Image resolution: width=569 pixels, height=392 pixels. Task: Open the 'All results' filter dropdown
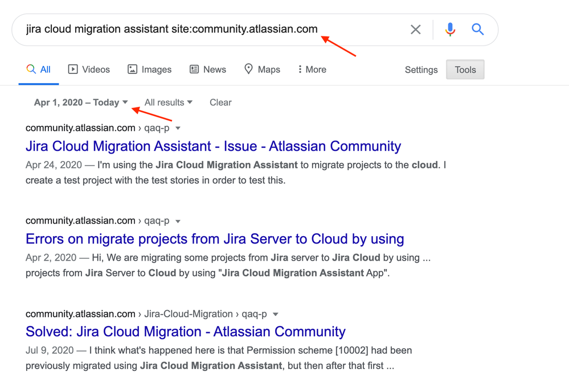[169, 102]
